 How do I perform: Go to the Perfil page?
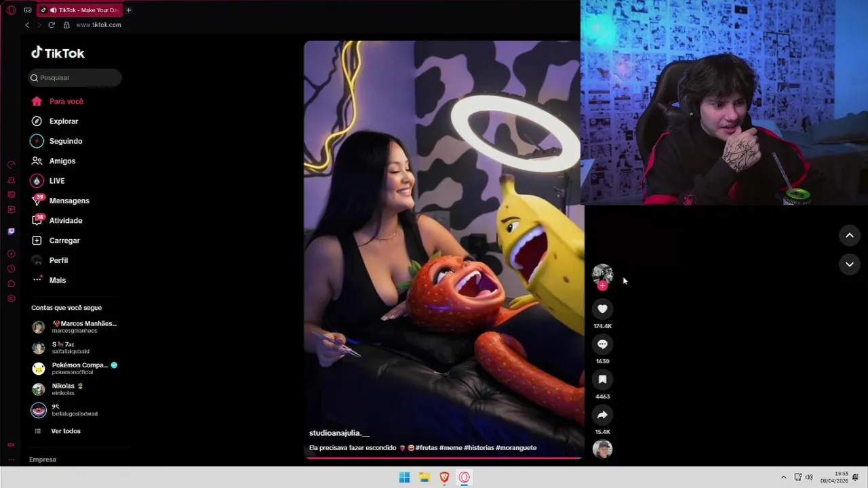pyautogui.click(x=49, y=260)
